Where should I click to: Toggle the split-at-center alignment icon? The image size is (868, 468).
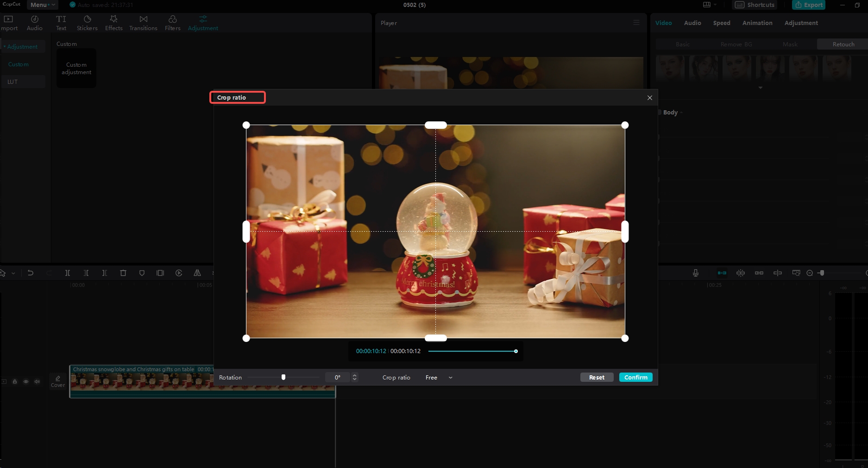pyautogui.click(x=778, y=273)
